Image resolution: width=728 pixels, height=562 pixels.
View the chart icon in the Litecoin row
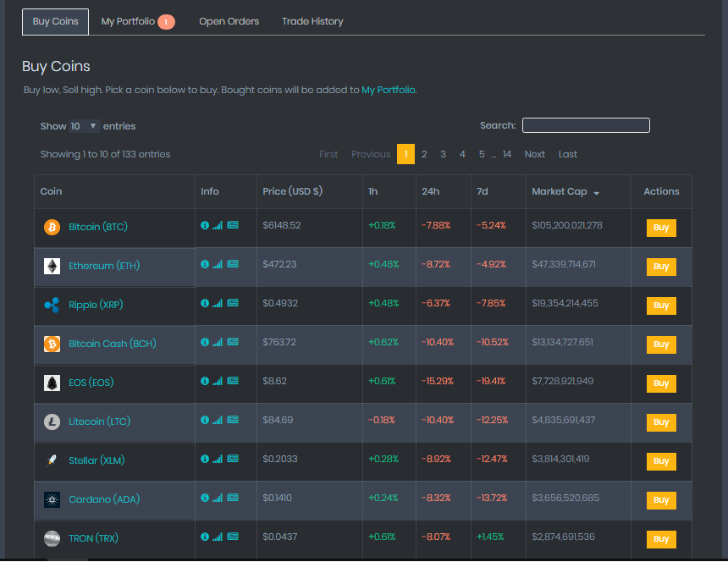218,420
